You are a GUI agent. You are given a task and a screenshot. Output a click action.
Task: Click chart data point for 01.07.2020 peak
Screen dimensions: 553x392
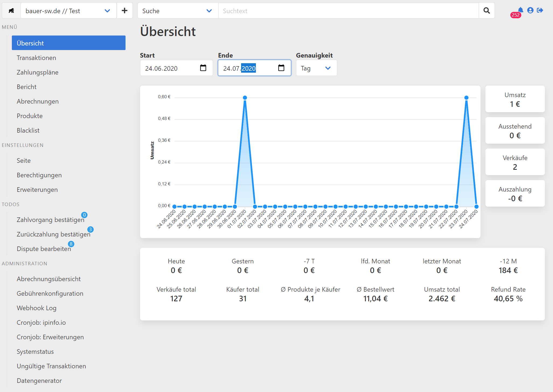[x=245, y=98]
